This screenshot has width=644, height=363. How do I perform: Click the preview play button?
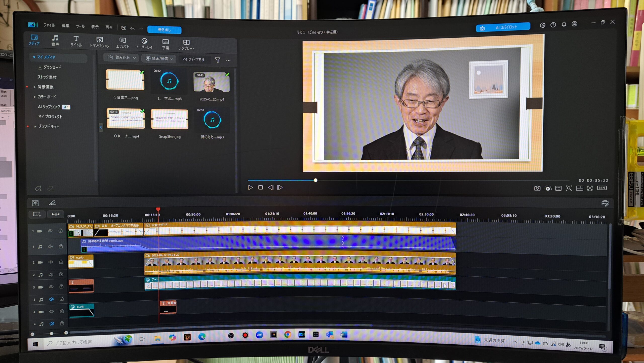(x=250, y=188)
